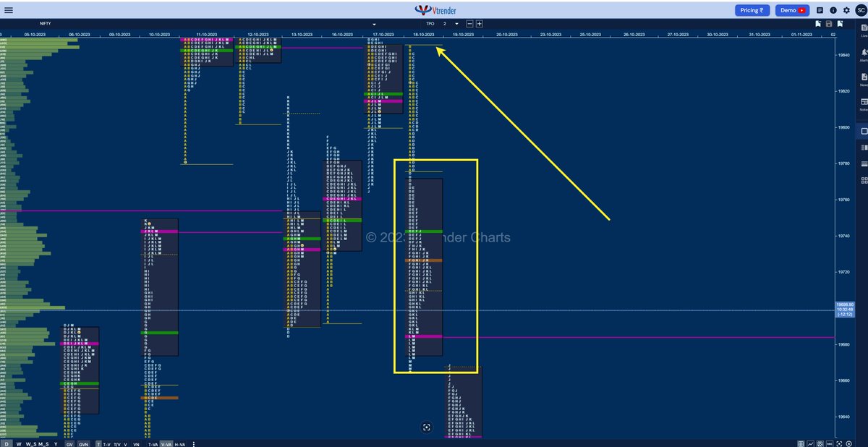This screenshot has width=868, height=447.
Task: Open the info icon in header
Action: pos(833,10)
